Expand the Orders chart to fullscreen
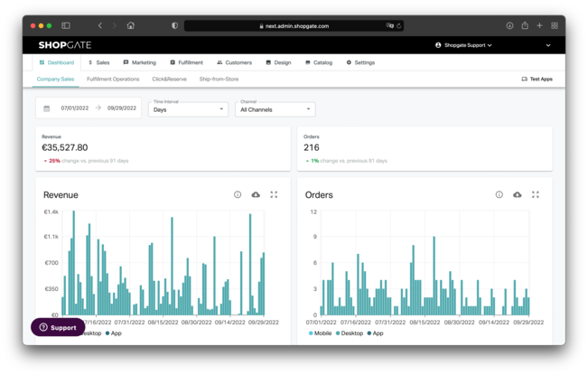The height and width of the screenshot is (375, 588). tap(535, 194)
